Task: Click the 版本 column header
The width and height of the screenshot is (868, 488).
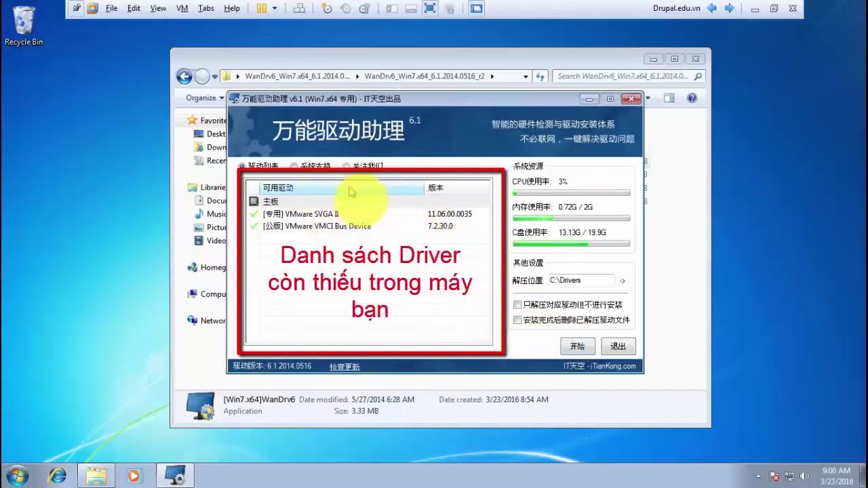Action: 457,188
